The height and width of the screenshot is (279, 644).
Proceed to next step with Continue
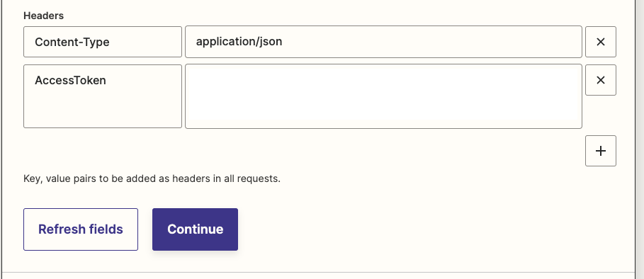click(195, 229)
